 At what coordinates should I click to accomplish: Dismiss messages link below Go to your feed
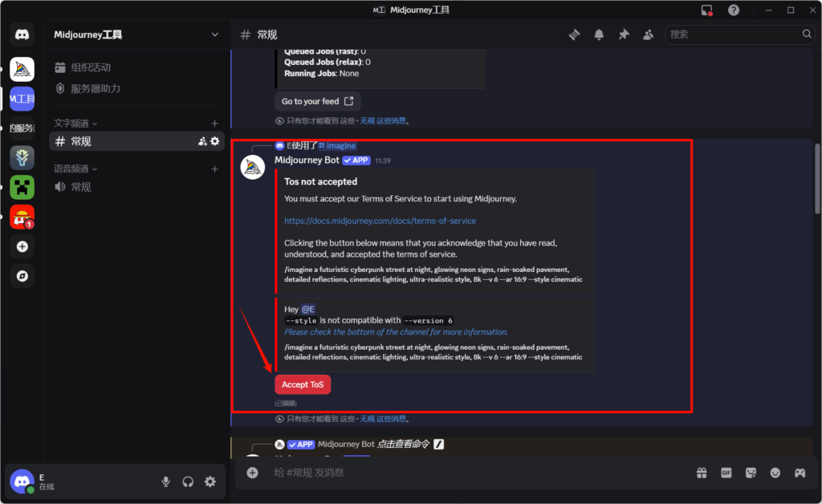pyautogui.click(x=383, y=120)
